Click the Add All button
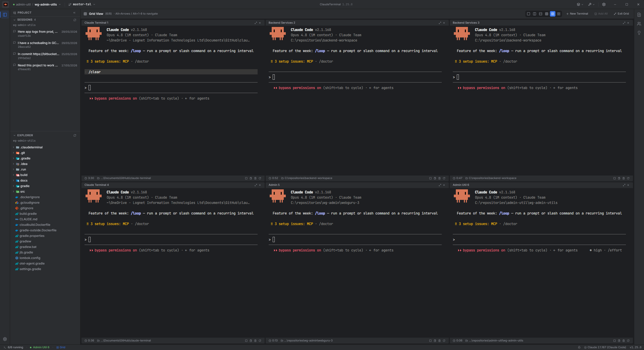This screenshot has width=644, height=350. (x=601, y=14)
